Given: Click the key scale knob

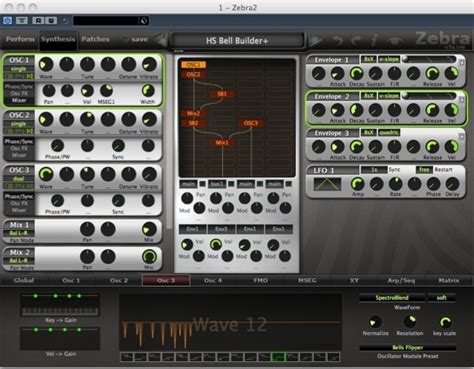Looking at the screenshot, I should pos(445,322).
